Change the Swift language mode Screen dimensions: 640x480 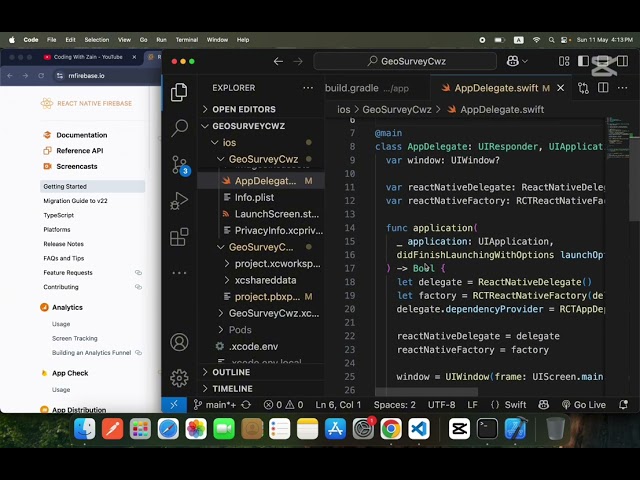515,405
